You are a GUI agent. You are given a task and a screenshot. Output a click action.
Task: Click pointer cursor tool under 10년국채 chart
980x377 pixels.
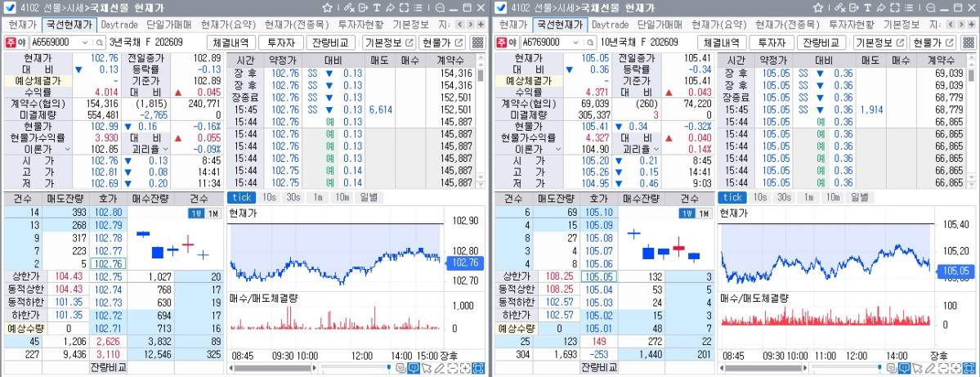tap(918, 368)
